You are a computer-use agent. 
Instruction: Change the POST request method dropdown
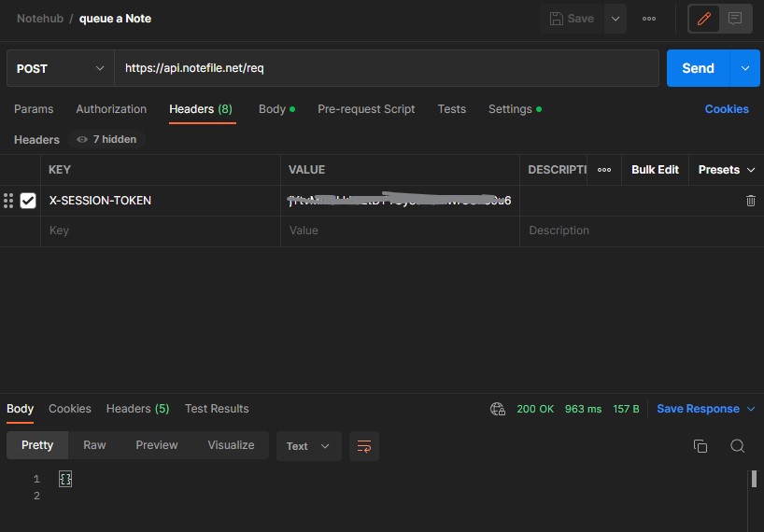(x=61, y=68)
